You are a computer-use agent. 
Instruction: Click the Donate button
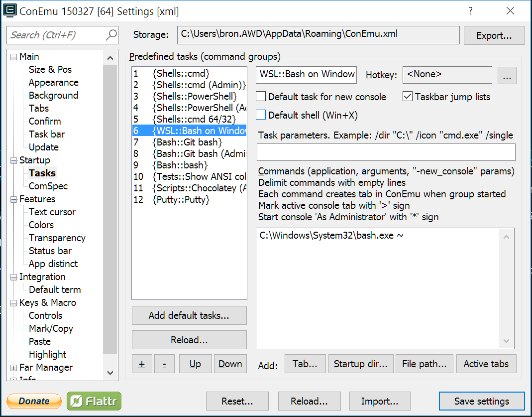coord(34,401)
